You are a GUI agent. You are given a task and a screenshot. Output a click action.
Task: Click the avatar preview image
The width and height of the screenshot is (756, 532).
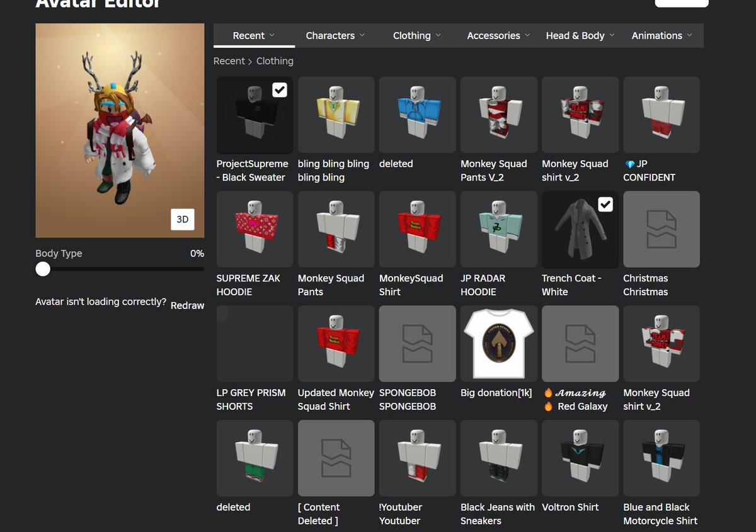coord(120,130)
